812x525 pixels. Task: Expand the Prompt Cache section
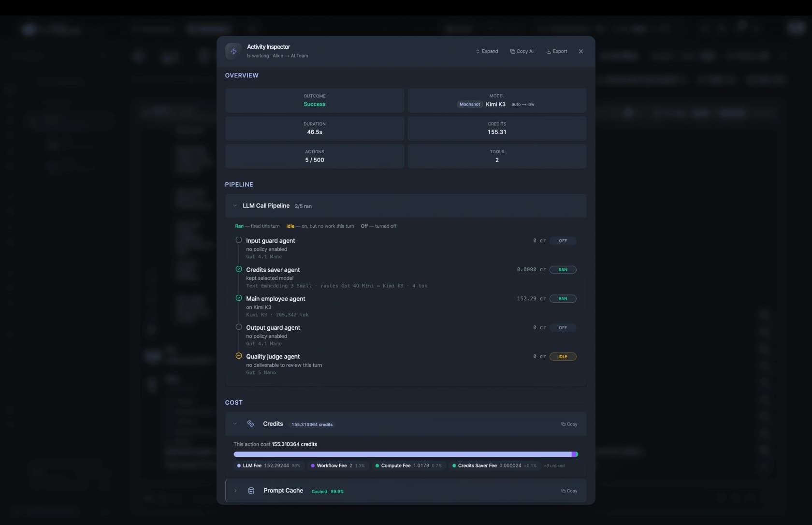(235, 491)
